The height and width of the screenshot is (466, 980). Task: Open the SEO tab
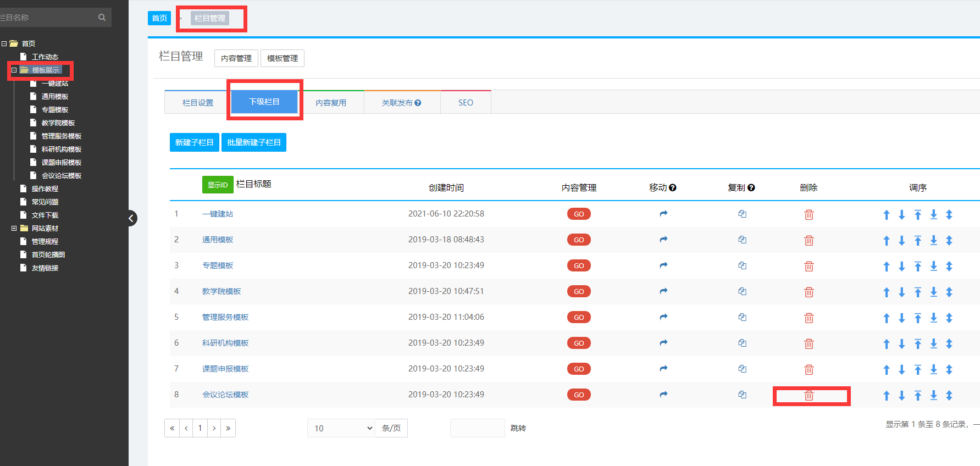[x=466, y=103]
